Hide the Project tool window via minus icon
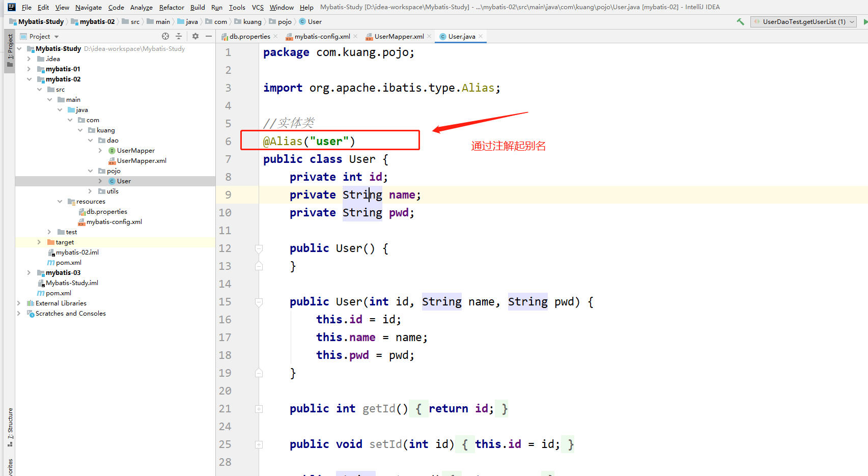Image resolution: width=868 pixels, height=476 pixels. point(209,36)
